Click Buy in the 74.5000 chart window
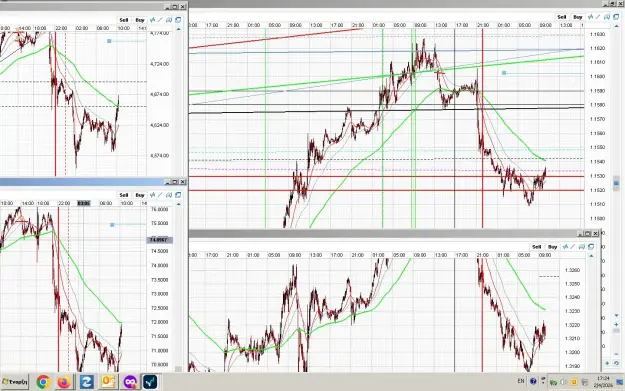Screen dimensions: 625x391 tap(140, 195)
